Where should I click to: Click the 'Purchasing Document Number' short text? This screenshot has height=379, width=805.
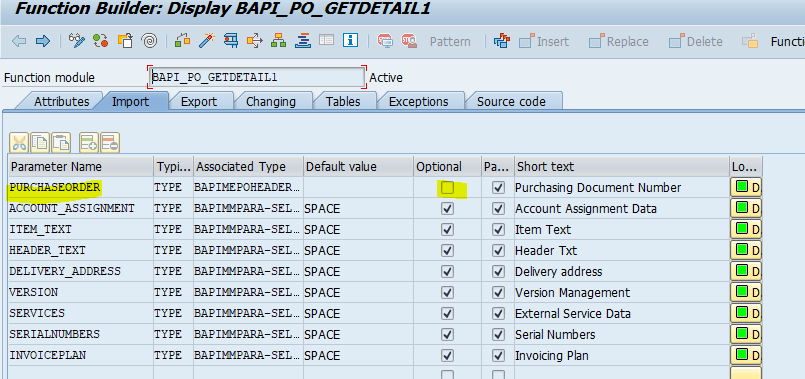pyautogui.click(x=598, y=188)
